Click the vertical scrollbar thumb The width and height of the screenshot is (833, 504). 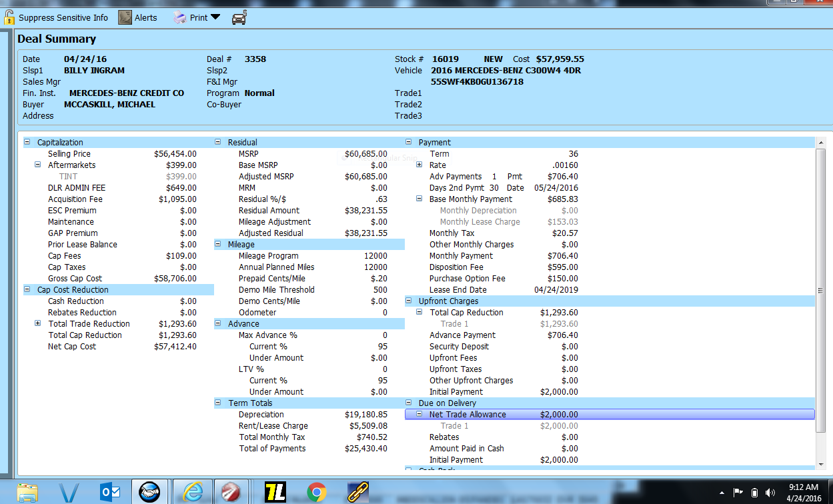pos(821,290)
